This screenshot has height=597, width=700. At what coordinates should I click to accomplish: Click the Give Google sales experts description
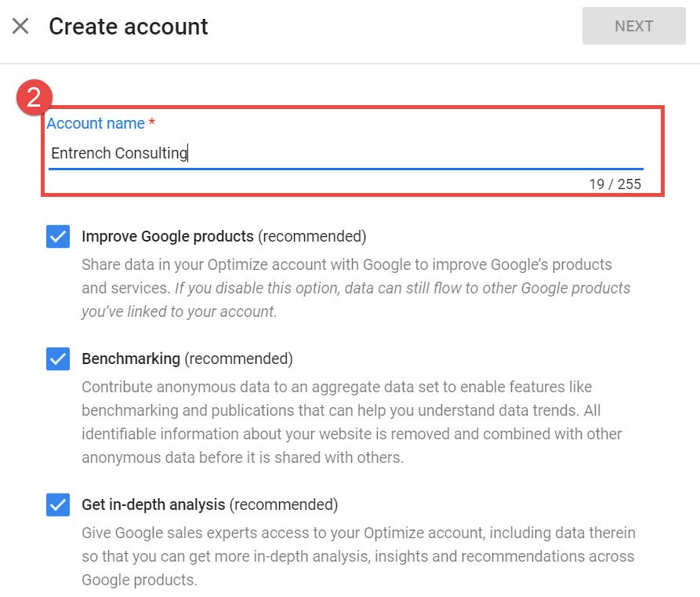[358, 557]
